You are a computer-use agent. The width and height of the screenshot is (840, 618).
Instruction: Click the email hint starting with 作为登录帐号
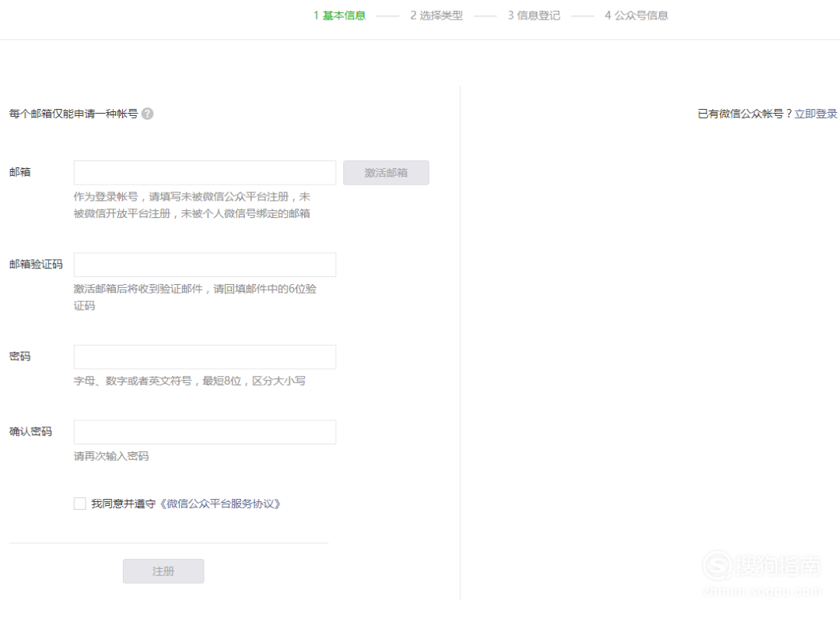pyautogui.click(x=192, y=205)
